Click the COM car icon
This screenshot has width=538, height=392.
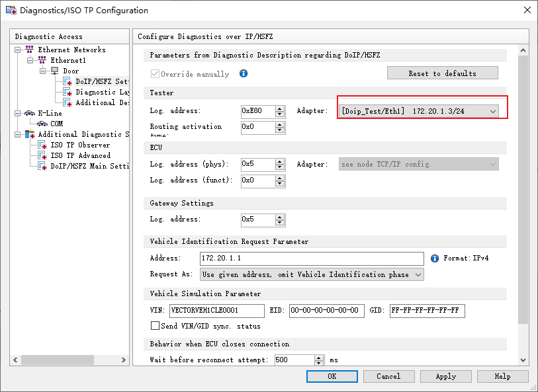coord(42,124)
